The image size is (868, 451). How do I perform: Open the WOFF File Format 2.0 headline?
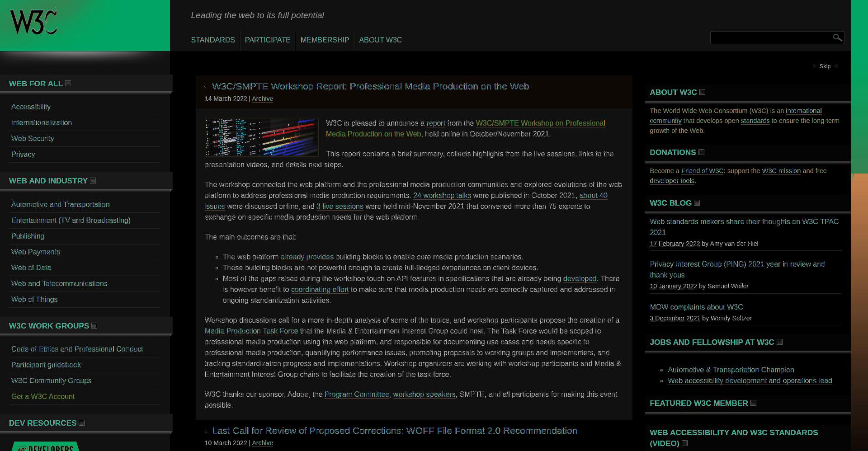pyautogui.click(x=395, y=431)
